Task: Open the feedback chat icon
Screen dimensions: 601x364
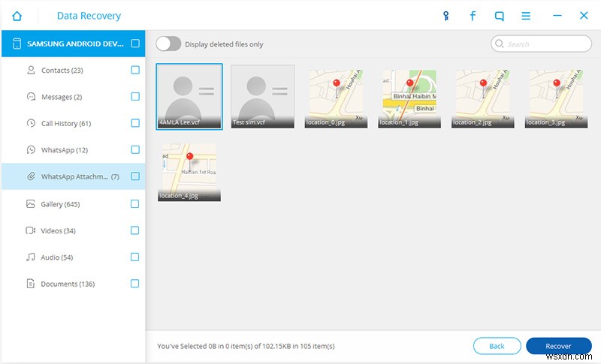Action: (x=500, y=16)
